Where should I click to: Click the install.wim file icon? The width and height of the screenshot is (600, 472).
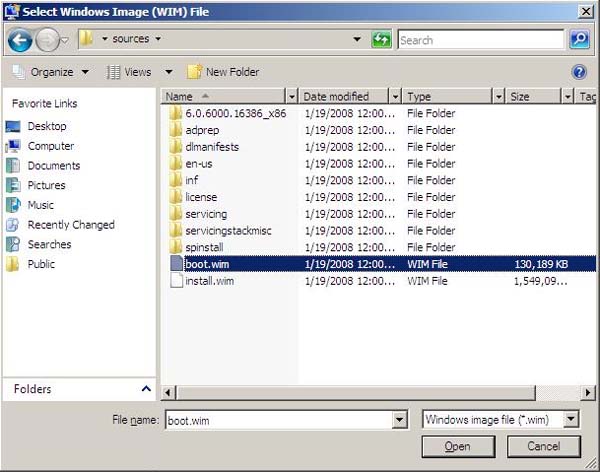point(176,281)
